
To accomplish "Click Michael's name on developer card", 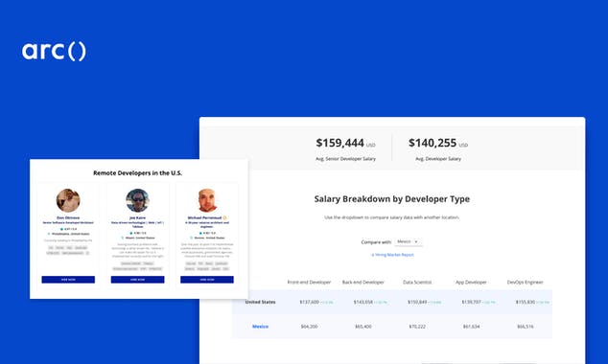I will point(204,217).
